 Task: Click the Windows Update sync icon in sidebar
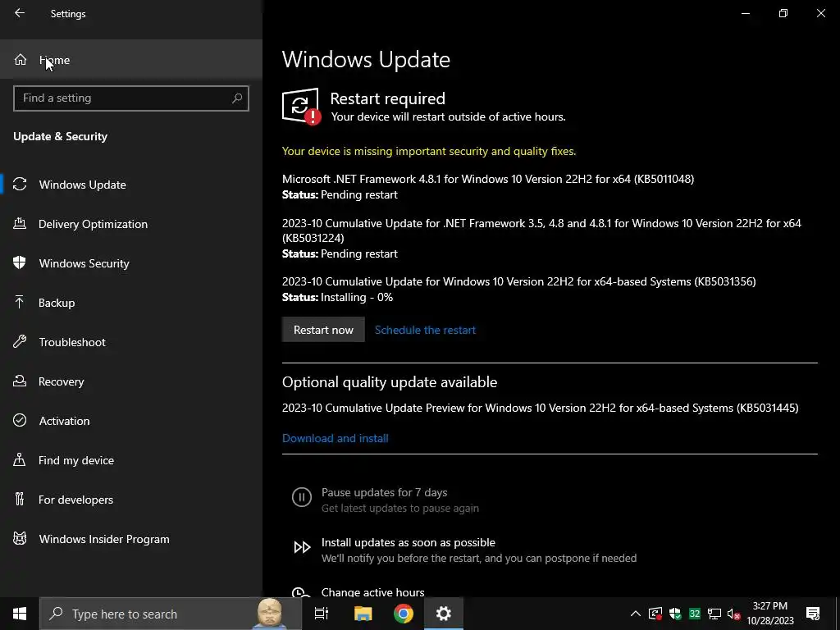(x=20, y=185)
